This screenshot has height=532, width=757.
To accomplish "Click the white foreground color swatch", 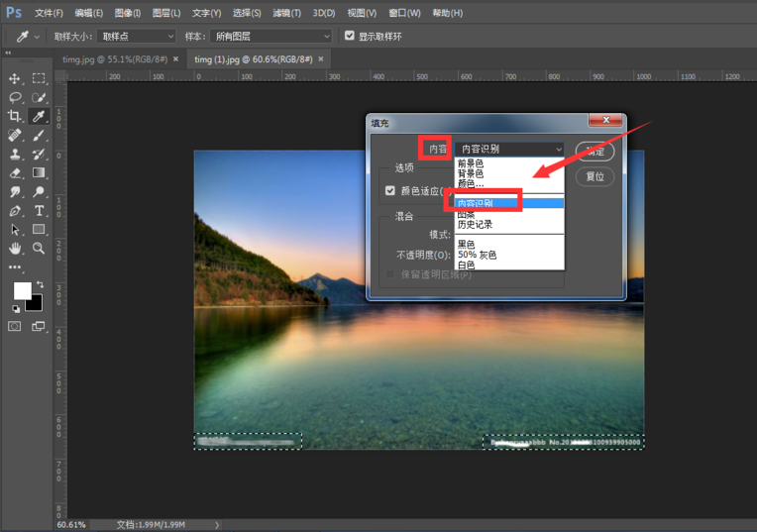I will tap(21, 290).
